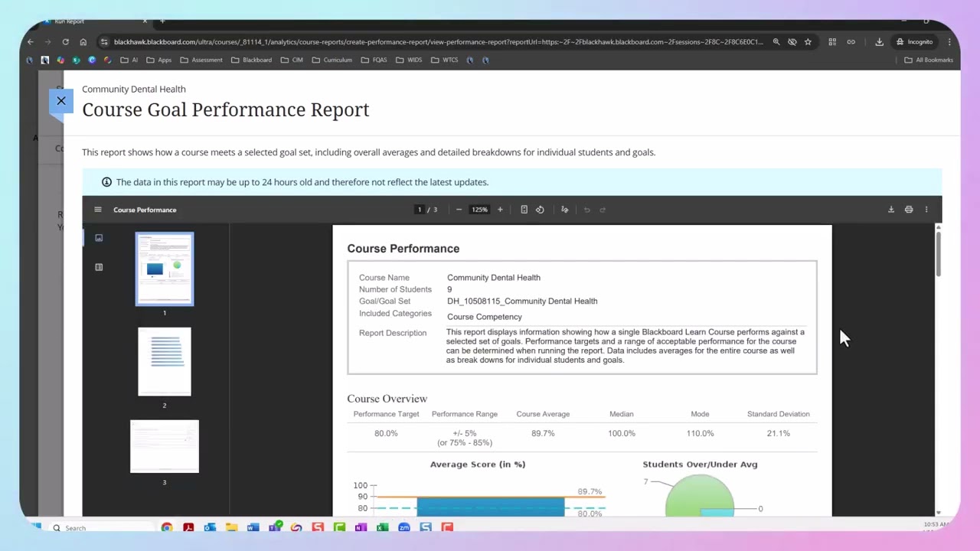Fit PDF to page
Image resolution: width=980 pixels, height=551 pixels.
[524, 210]
